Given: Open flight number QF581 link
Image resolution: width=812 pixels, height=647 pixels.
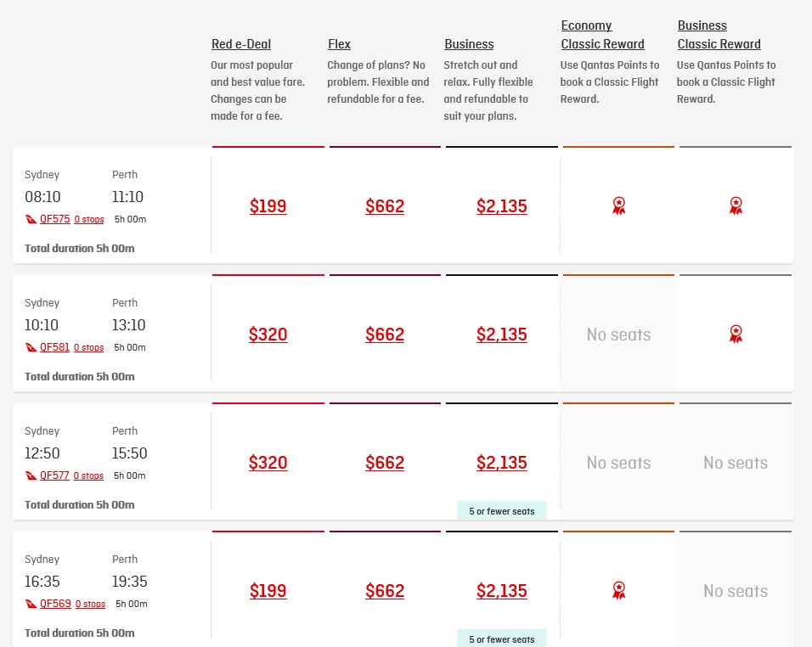Looking at the screenshot, I should 54,346.
